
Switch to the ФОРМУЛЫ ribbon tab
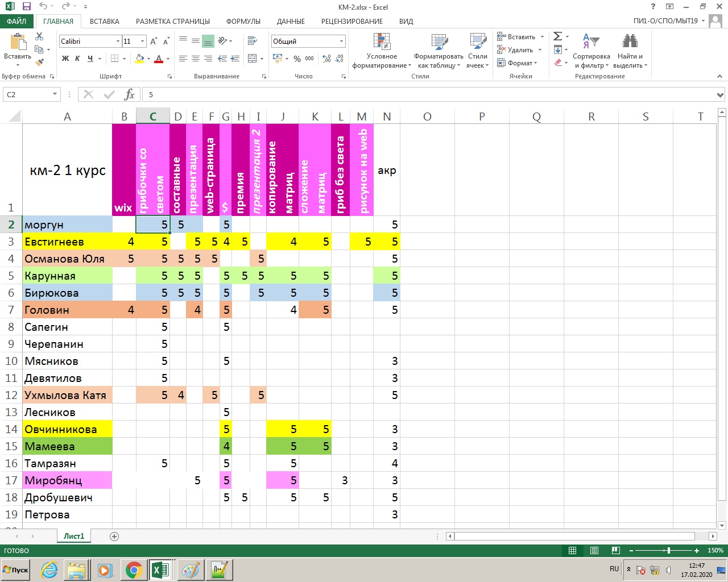click(x=243, y=21)
